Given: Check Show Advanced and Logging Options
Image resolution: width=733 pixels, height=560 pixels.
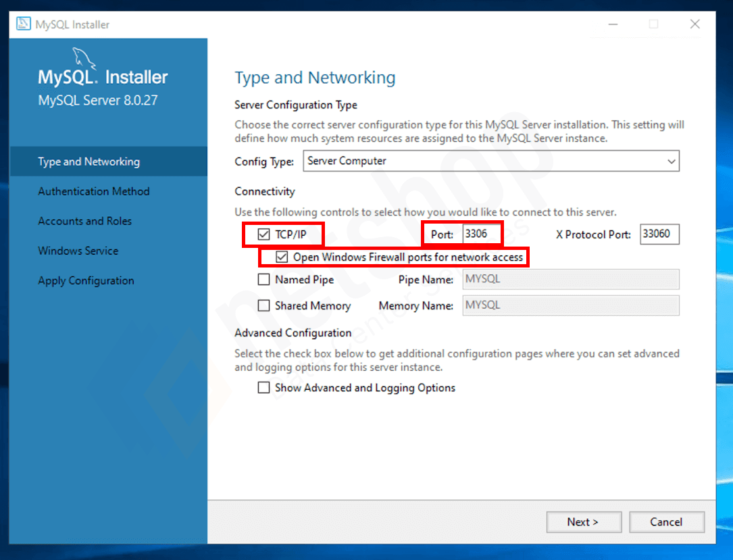Looking at the screenshot, I should tap(263, 388).
